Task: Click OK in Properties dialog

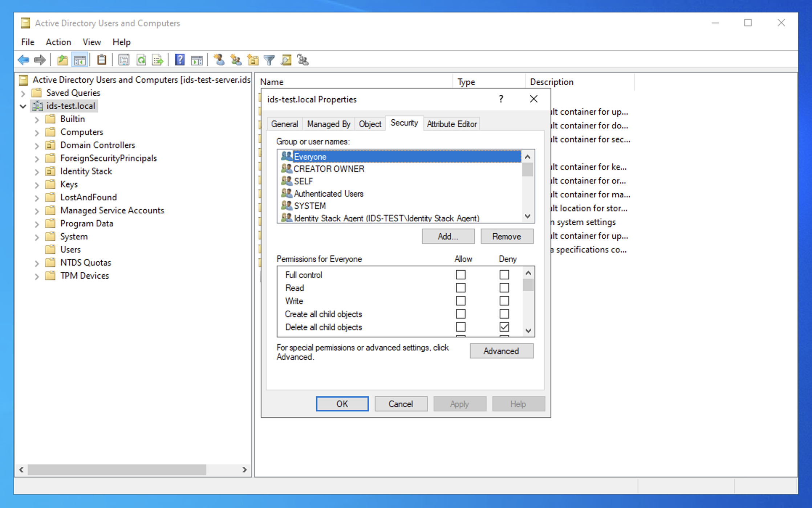Action: (x=342, y=404)
